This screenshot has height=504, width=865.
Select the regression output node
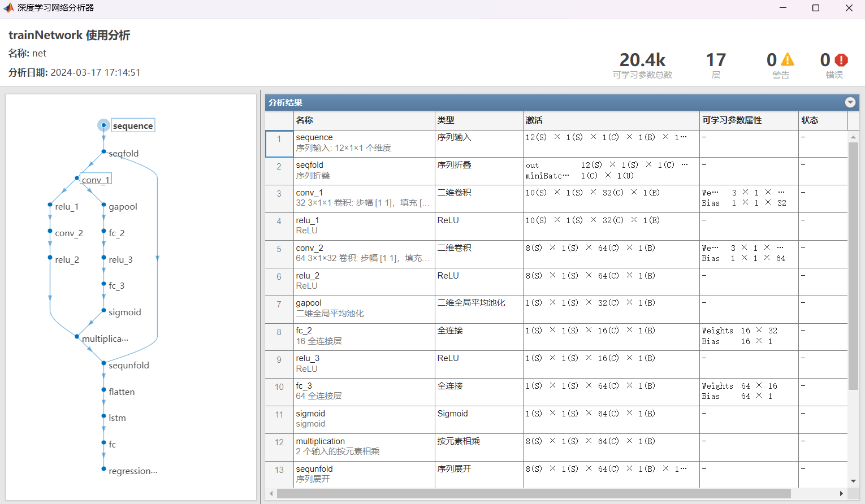point(132,471)
